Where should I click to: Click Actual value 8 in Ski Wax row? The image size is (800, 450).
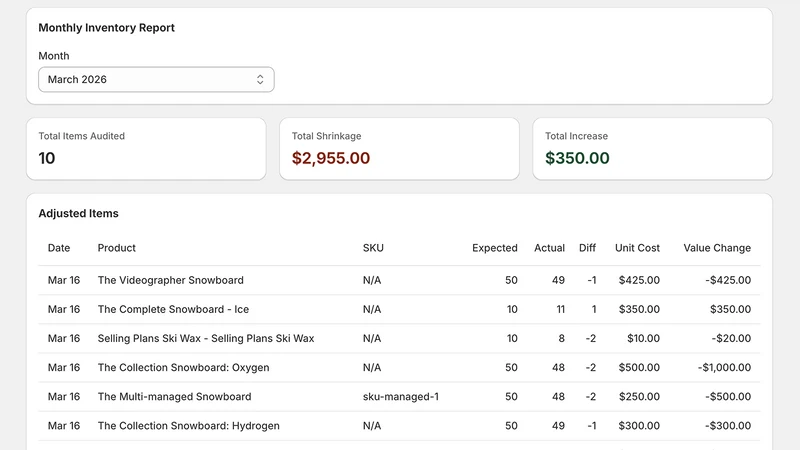pos(561,338)
